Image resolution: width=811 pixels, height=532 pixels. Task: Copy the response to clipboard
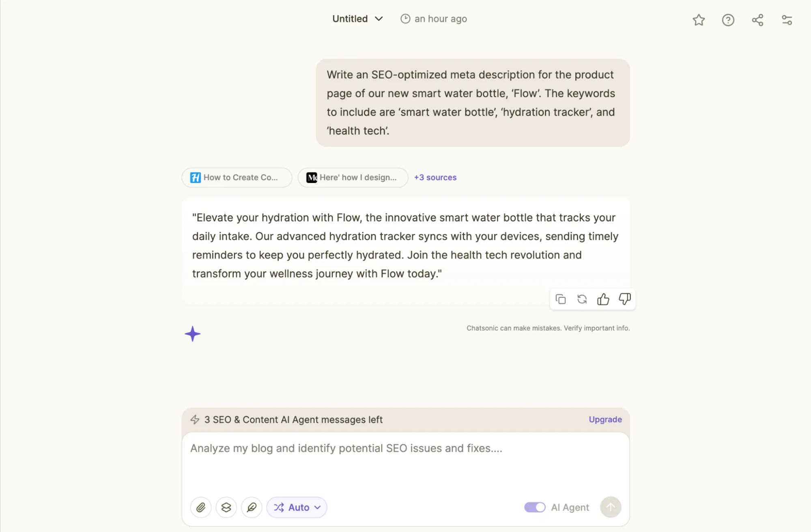561,299
